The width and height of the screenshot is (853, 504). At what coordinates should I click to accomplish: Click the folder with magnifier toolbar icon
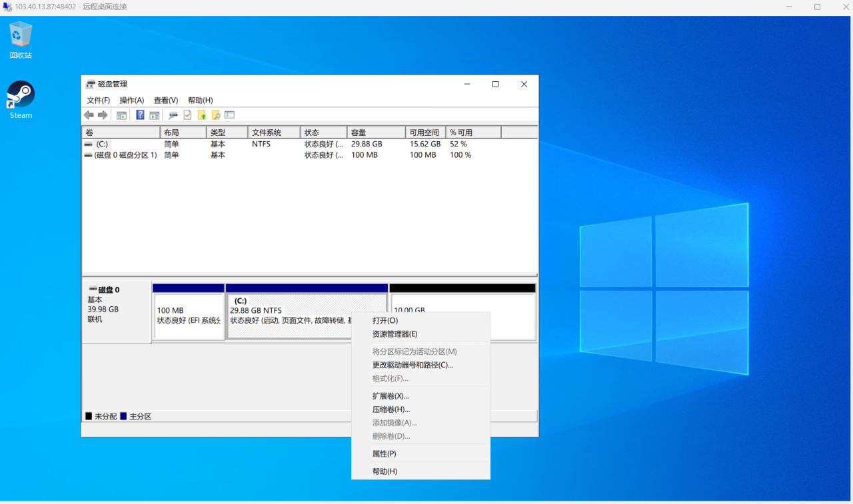[x=215, y=115]
